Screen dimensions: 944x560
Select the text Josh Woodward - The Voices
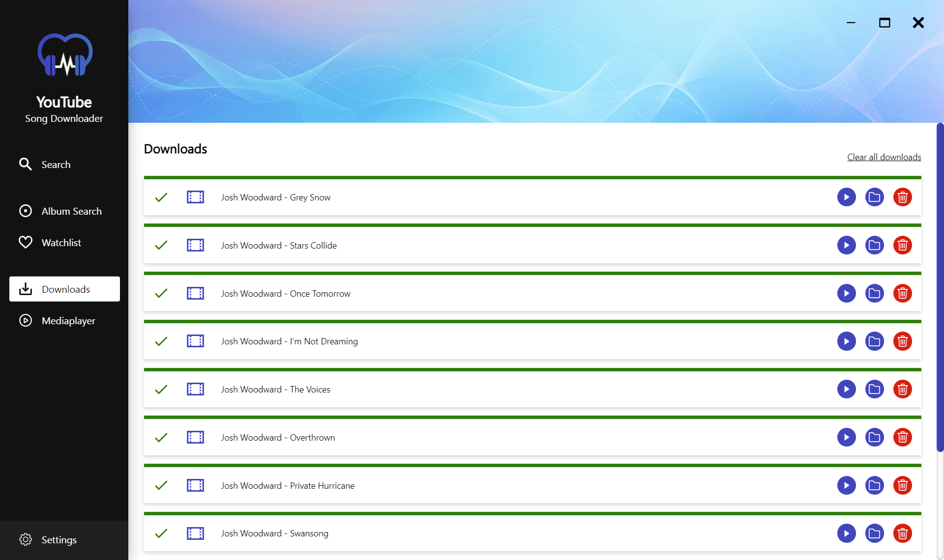tap(276, 389)
